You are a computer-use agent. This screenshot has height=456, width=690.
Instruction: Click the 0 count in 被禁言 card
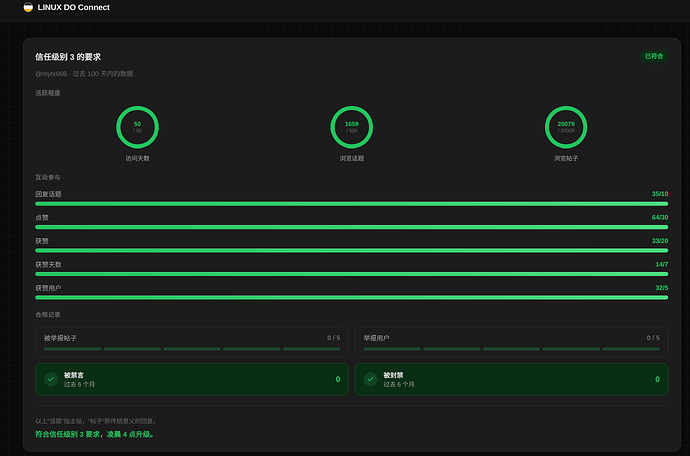338,379
